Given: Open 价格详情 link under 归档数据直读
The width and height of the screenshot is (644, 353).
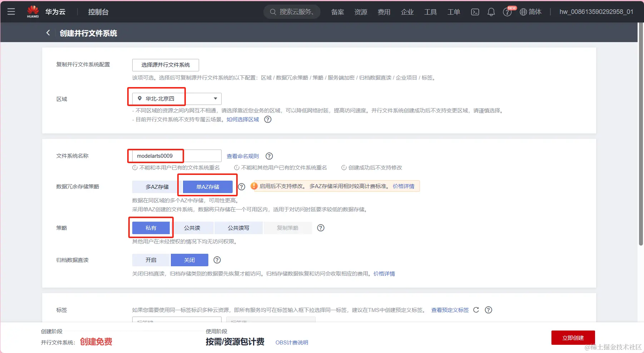Looking at the screenshot, I should click(x=384, y=274).
